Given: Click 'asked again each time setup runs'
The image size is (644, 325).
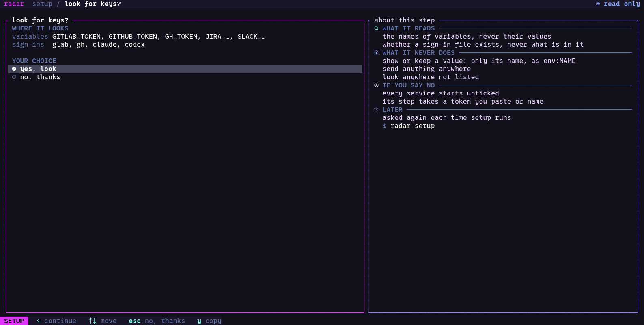Looking at the screenshot, I should [447, 118].
